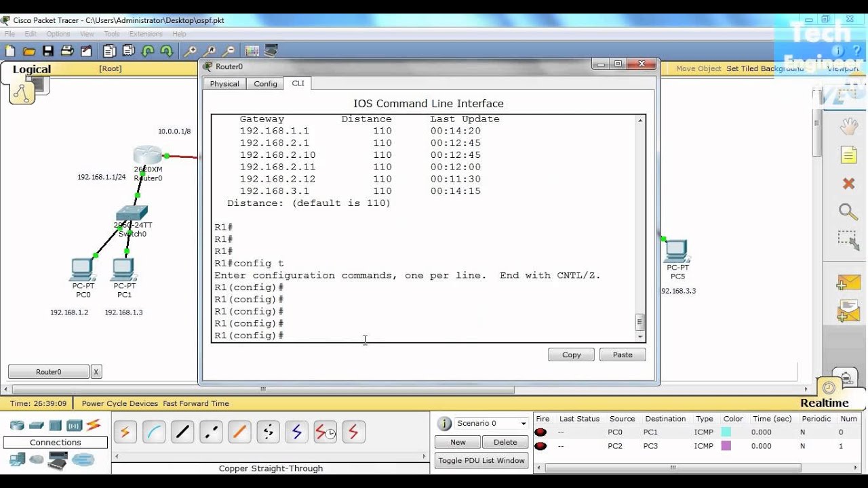The height and width of the screenshot is (488, 868).
Task: Click the Paste toolbar icon
Action: point(128,51)
